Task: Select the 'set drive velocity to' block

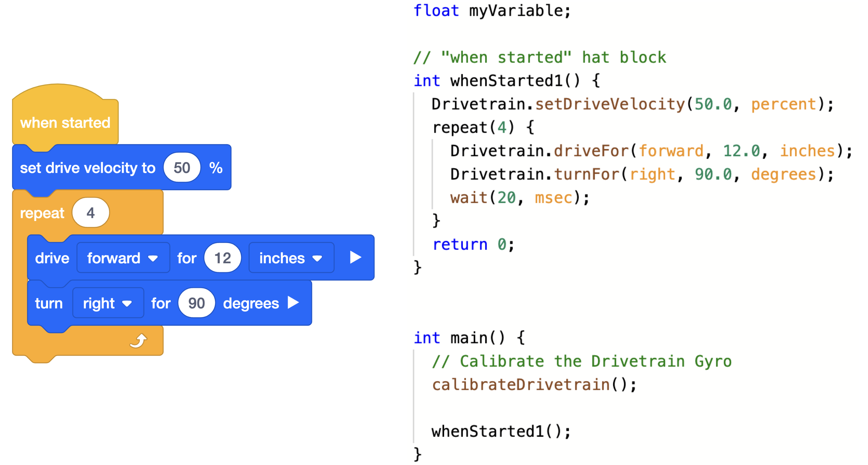Action: (88, 168)
